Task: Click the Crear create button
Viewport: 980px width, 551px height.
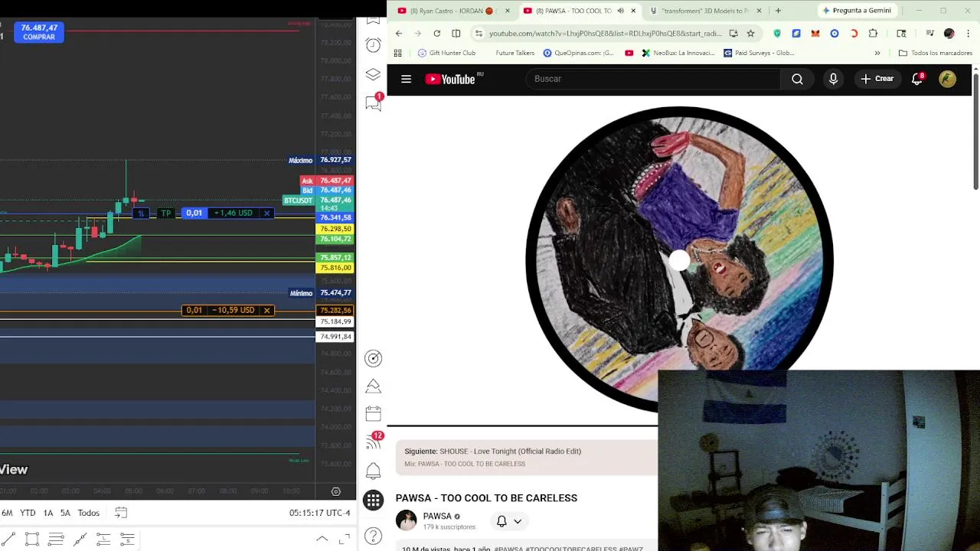Action: point(877,79)
